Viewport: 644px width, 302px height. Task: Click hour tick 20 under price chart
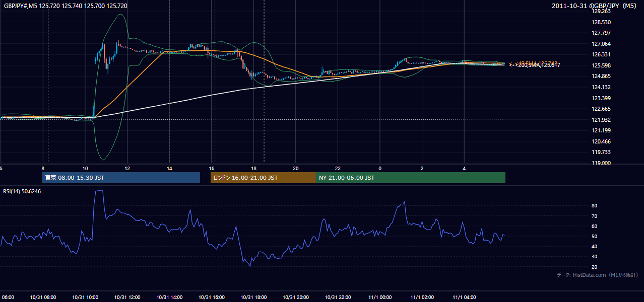(x=296, y=168)
